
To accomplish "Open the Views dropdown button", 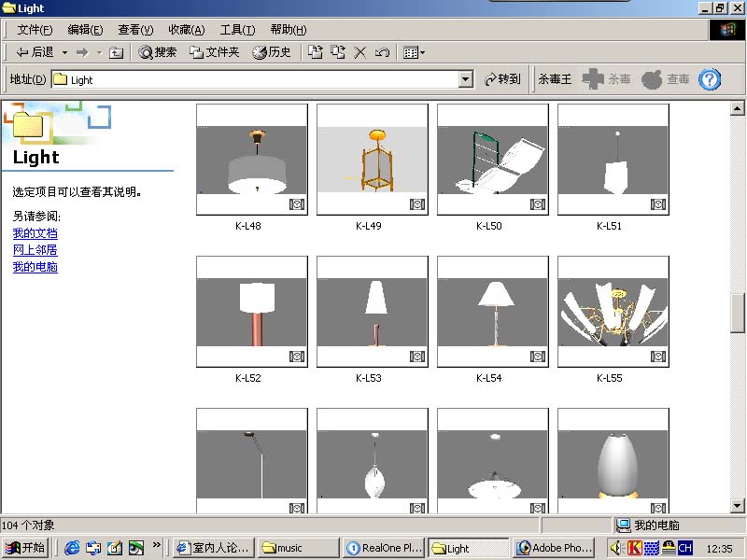I will [414, 52].
